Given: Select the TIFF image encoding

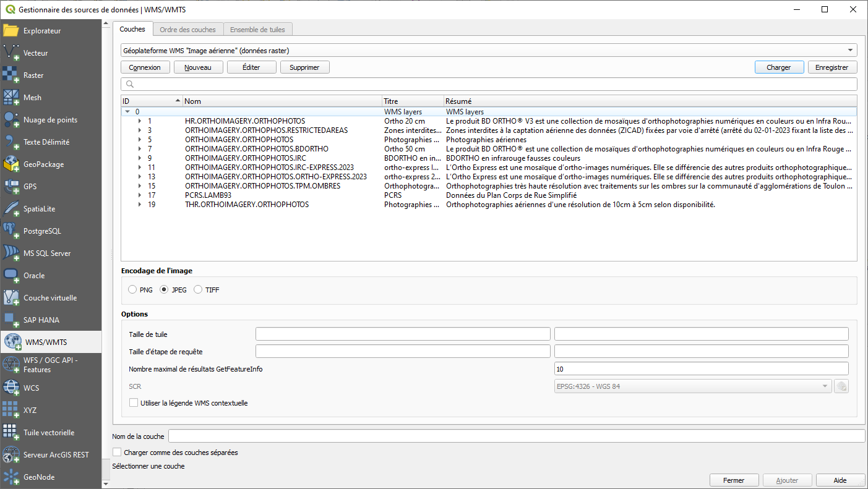Looking at the screenshot, I should click(x=199, y=290).
